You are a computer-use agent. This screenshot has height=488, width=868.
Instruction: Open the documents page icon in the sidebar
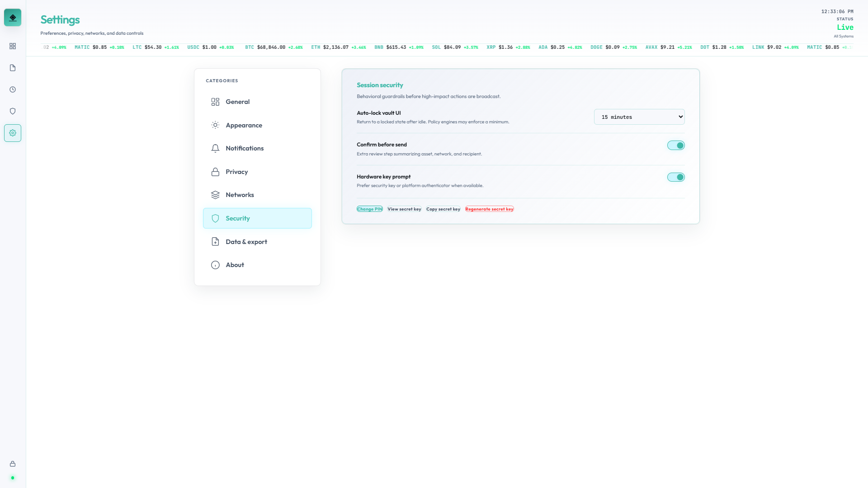pos(13,68)
